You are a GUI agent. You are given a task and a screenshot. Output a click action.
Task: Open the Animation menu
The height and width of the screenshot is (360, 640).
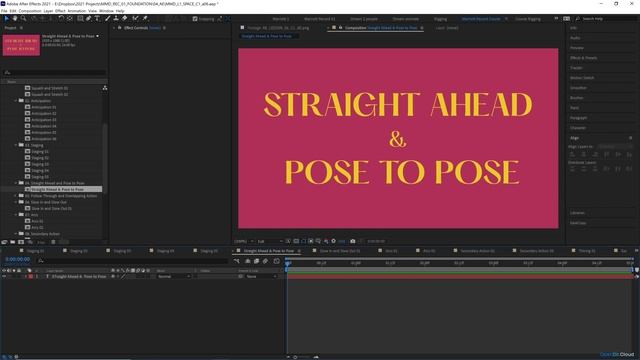(76, 11)
